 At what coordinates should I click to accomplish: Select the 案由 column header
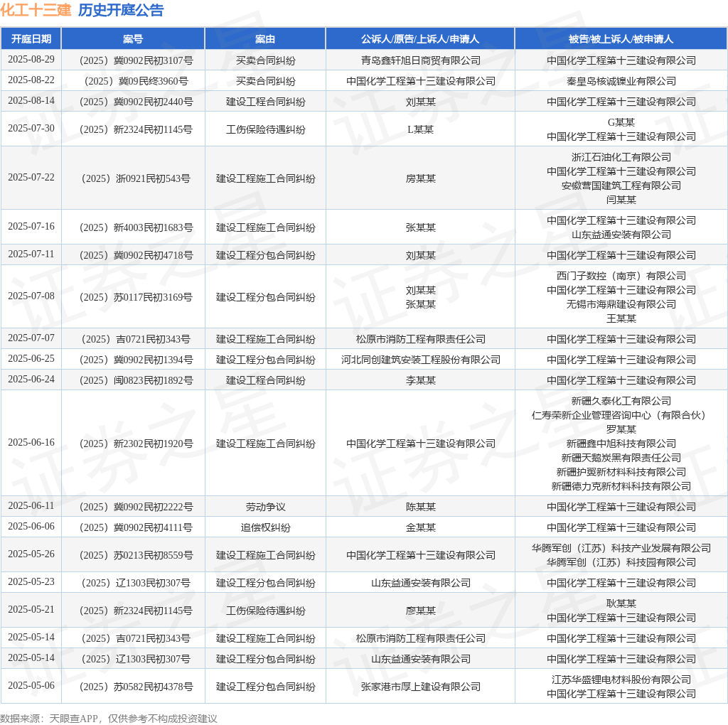(x=265, y=39)
